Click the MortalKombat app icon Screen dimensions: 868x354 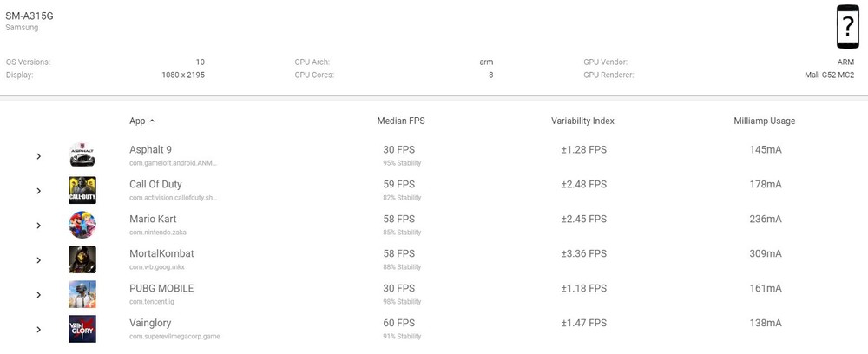tap(82, 259)
